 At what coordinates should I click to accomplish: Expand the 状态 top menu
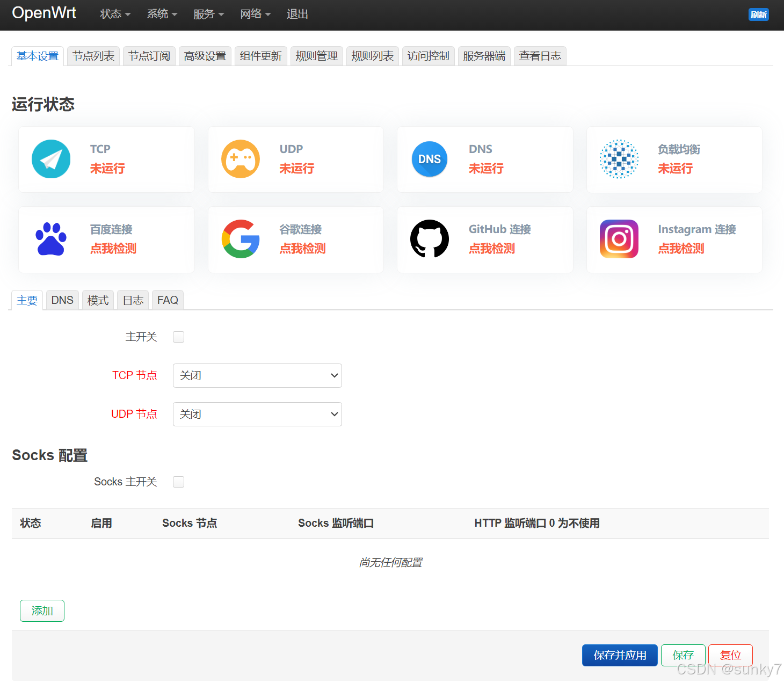[x=115, y=14]
